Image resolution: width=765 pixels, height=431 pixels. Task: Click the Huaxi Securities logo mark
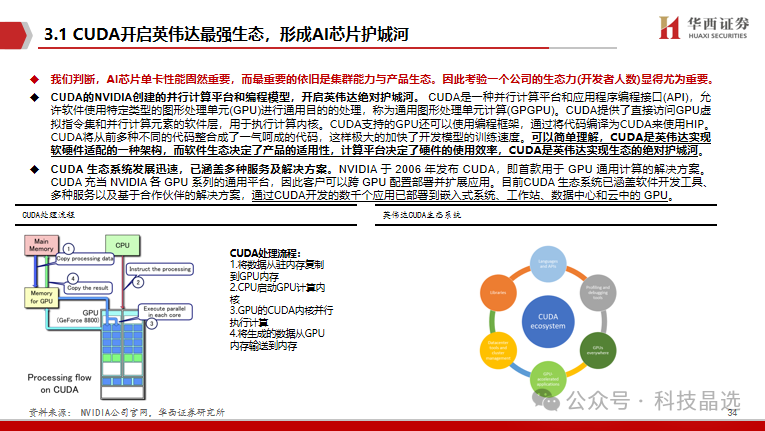pyautogui.click(x=669, y=27)
